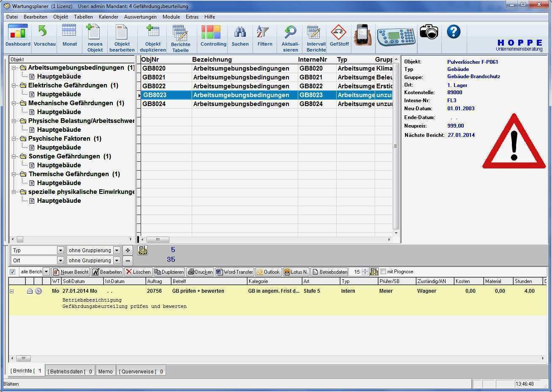Open help via question mark icon

coord(453,32)
